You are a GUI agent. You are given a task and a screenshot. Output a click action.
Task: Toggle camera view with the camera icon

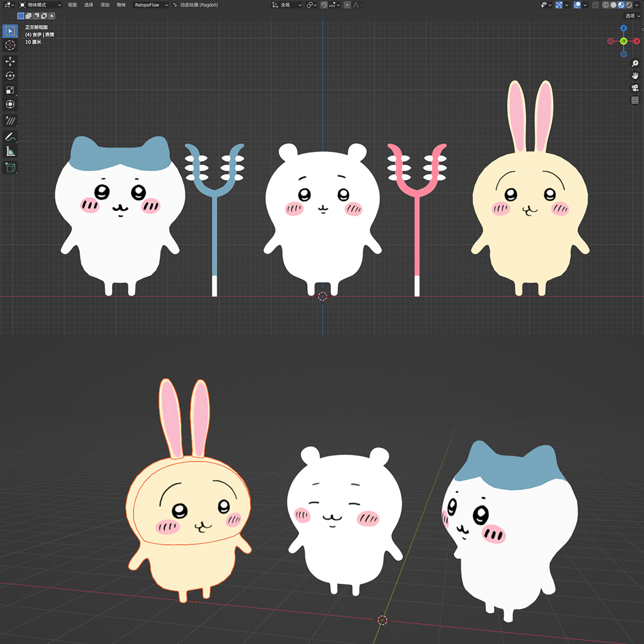tap(635, 88)
